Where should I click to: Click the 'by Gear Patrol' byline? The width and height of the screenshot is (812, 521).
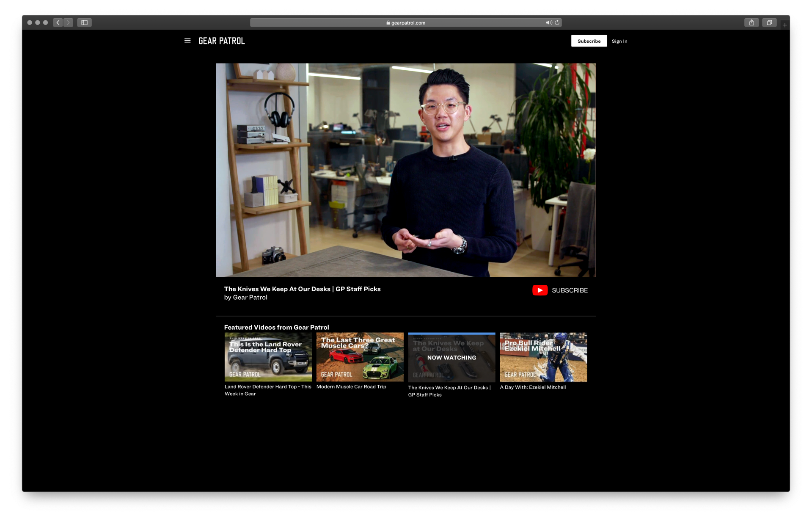coord(245,298)
